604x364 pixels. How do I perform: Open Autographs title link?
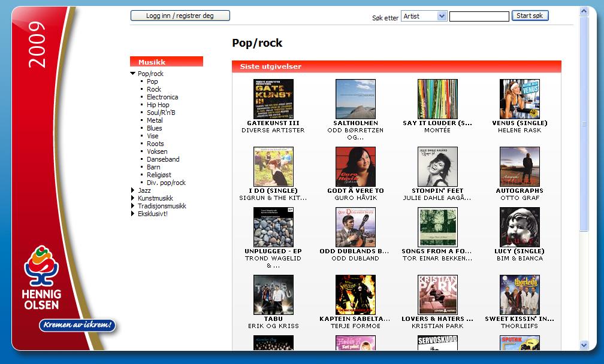[x=520, y=191]
